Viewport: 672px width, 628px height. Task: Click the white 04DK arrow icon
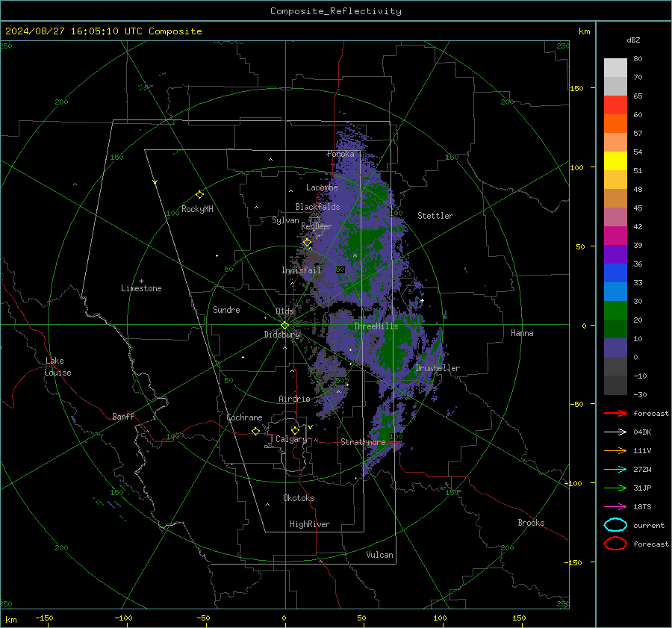pos(615,432)
